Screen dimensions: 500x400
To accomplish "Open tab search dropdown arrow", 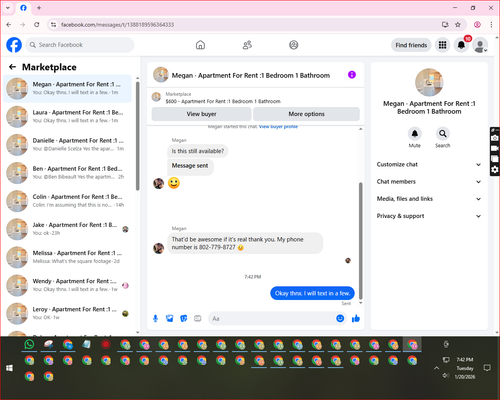I will click(8, 8).
